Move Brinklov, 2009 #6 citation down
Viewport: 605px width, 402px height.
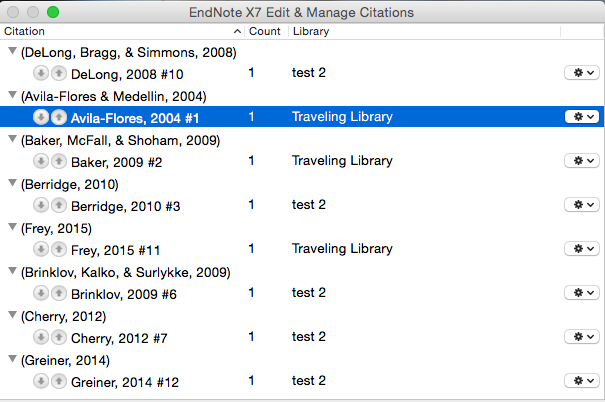click(x=40, y=294)
